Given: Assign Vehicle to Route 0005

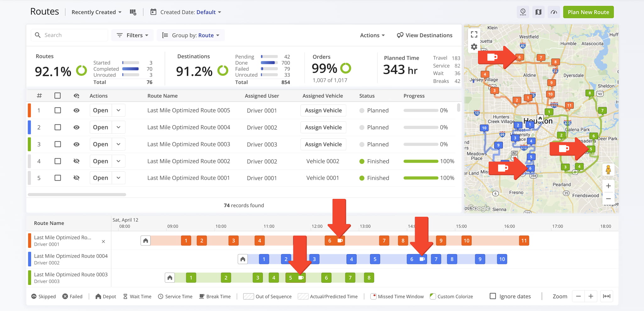Looking at the screenshot, I should click(323, 110).
